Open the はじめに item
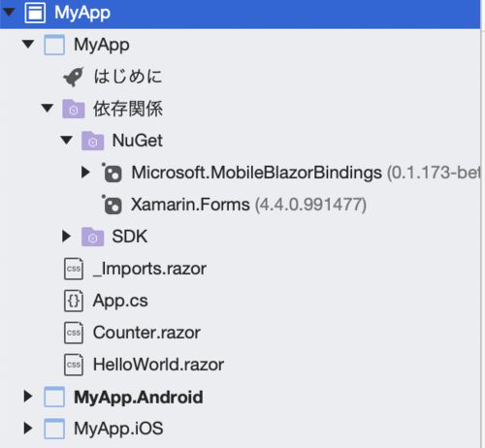Image resolution: width=485 pixels, height=448 pixels. click(x=128, y=77)
